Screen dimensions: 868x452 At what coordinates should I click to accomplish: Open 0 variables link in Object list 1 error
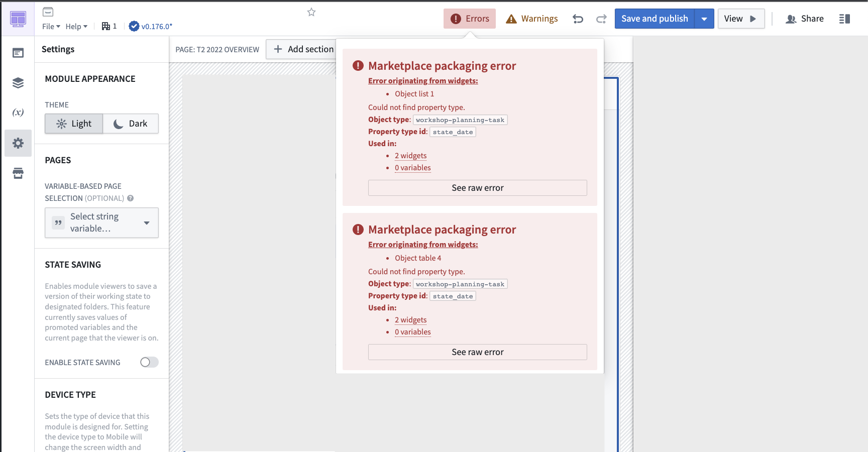(x=413, y=168)
